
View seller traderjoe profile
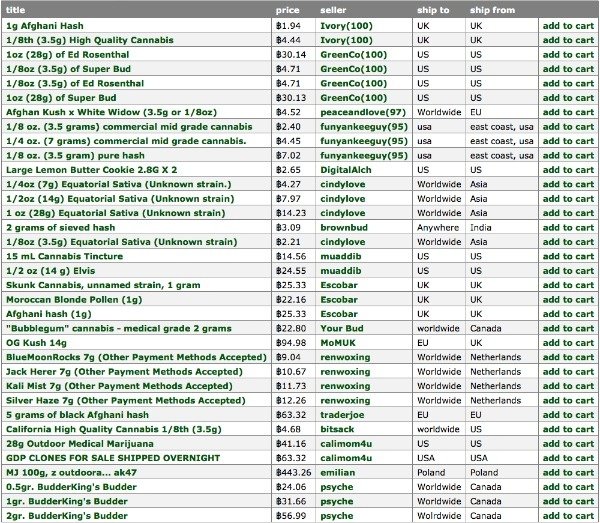342,415
